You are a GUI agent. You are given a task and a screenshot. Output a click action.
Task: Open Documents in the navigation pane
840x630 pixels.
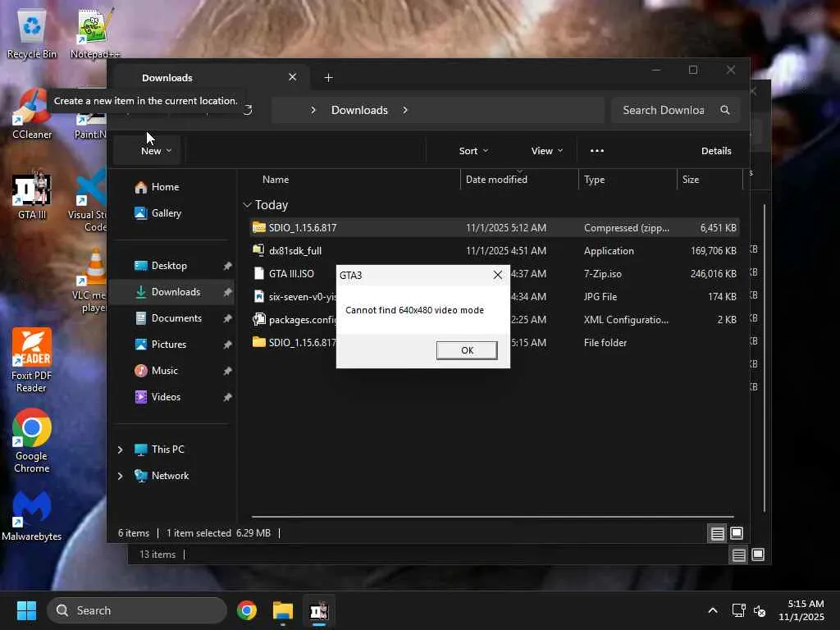pyautogui.click(x=176, y=318)
